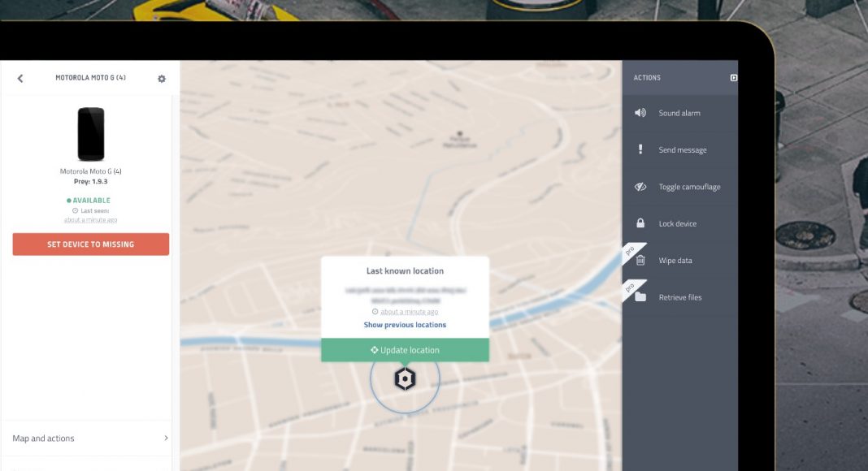
Task: Click the Send message exclamation icon
Action: 640,149
